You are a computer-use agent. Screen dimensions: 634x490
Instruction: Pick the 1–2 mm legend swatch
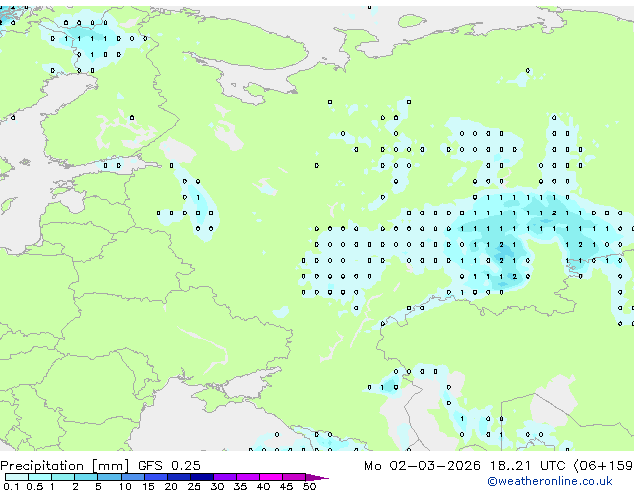tap(63, 477)
